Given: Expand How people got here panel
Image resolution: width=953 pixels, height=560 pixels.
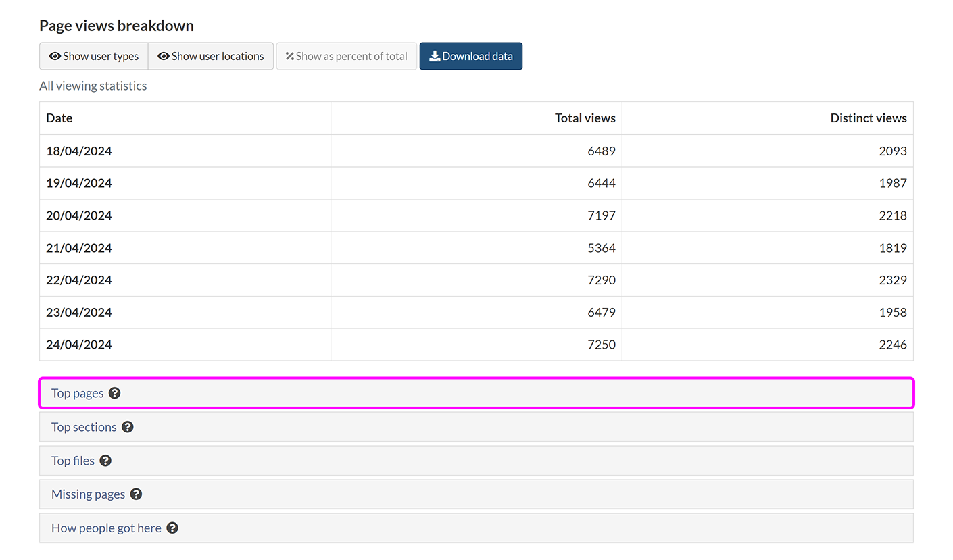Looking at the screenshot, I should click(x=106, y=528).
